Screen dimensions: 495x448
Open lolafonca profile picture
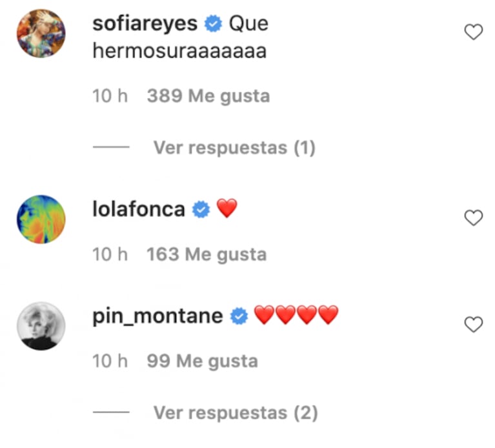click(x=41, y=219)
